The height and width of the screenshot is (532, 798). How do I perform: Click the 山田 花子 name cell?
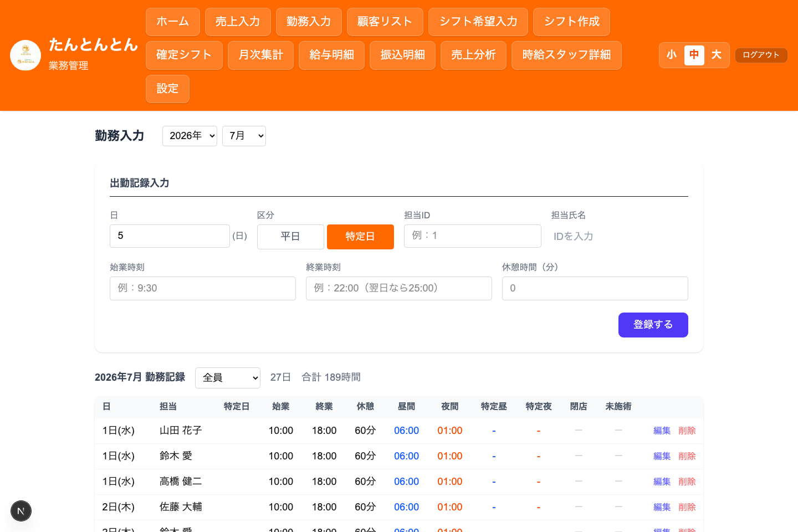pos(181,431)
